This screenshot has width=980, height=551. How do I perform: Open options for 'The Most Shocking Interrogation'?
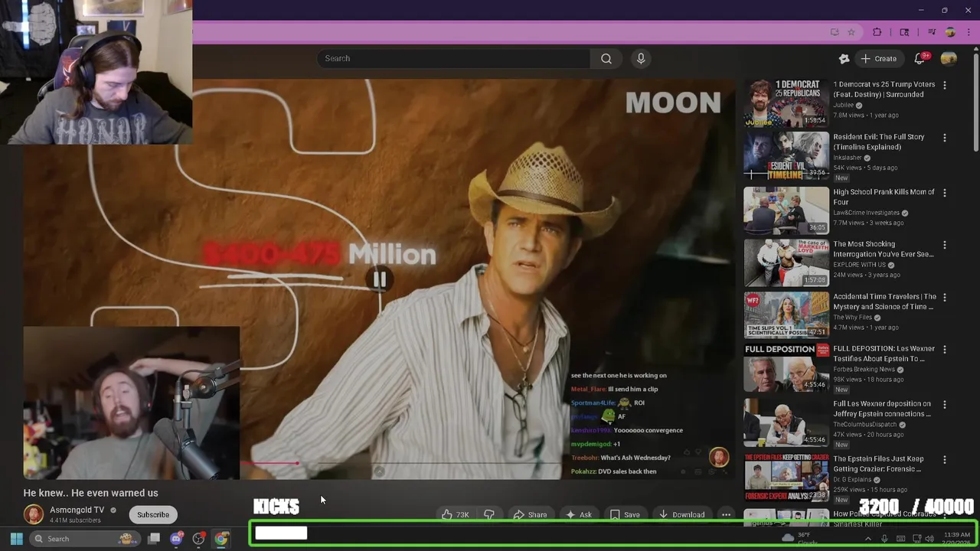[x=945, y=245]
